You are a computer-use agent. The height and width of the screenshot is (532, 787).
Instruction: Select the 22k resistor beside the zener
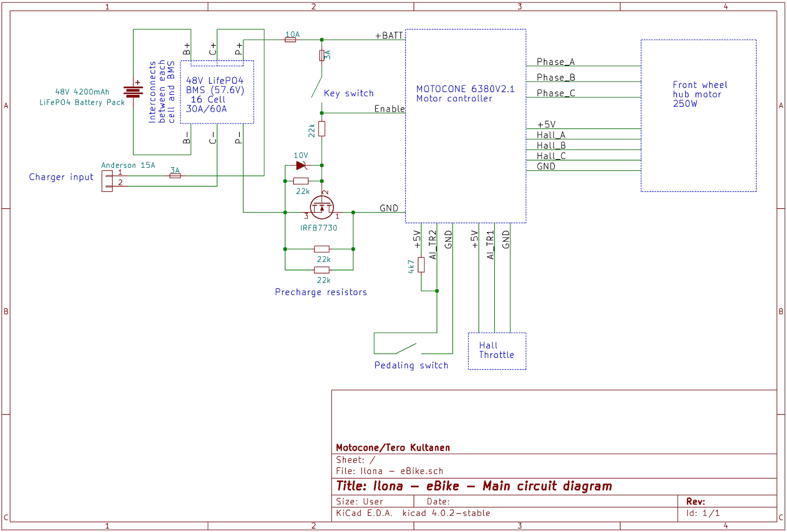(301, 181)
